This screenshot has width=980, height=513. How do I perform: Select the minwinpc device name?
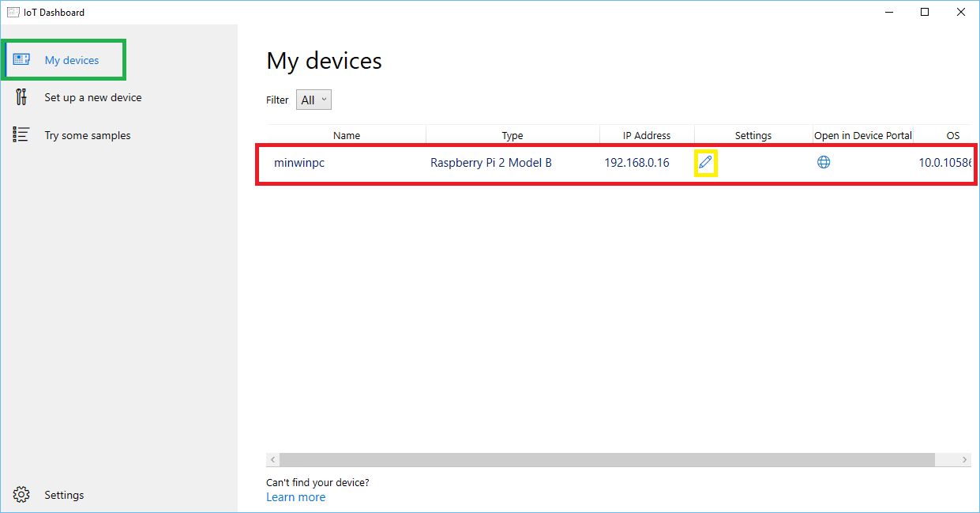pos(299,163)
